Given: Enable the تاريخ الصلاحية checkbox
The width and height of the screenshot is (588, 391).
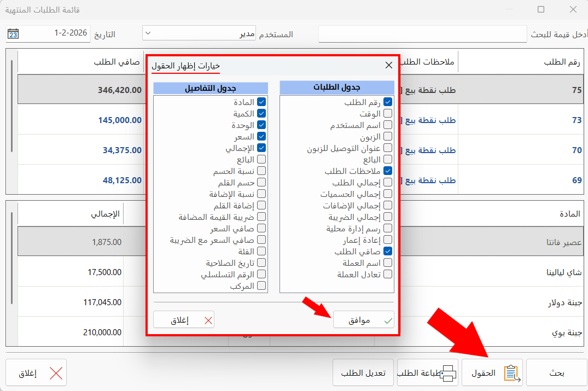Looking at the screenshot, I should pyautogui.click(x=263, y=262).
